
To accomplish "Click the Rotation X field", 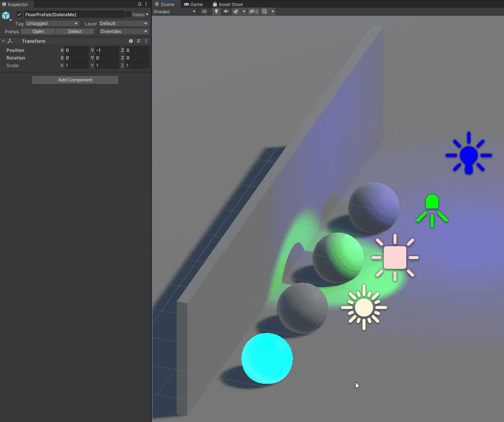I will [77, 58].
